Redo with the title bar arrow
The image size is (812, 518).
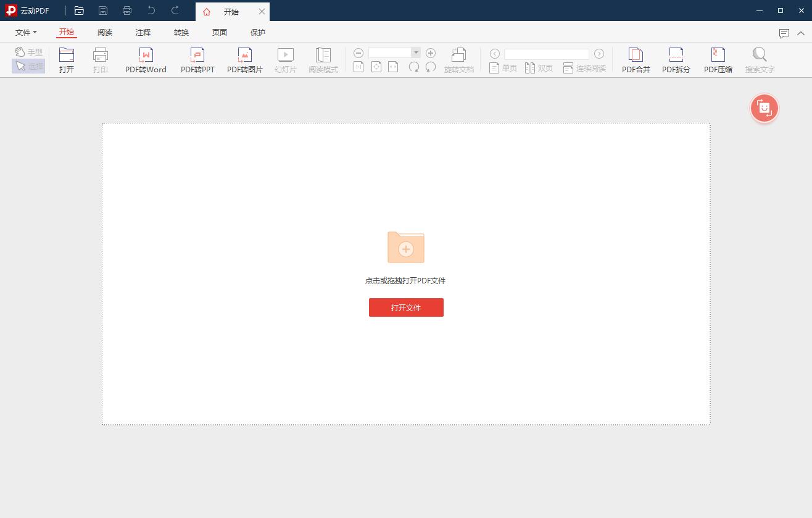[175, 10]
